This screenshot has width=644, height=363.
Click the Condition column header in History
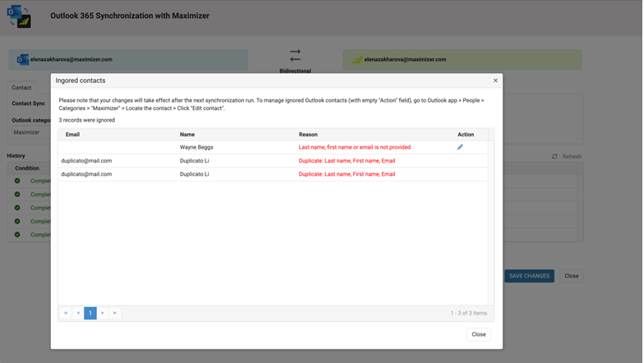click(27, 168)
